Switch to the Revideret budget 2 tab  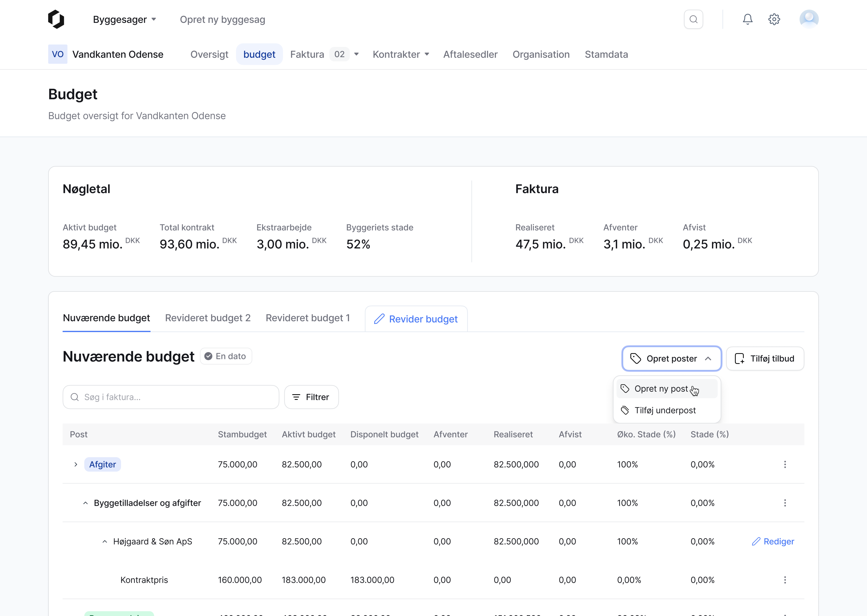point(208,318)
